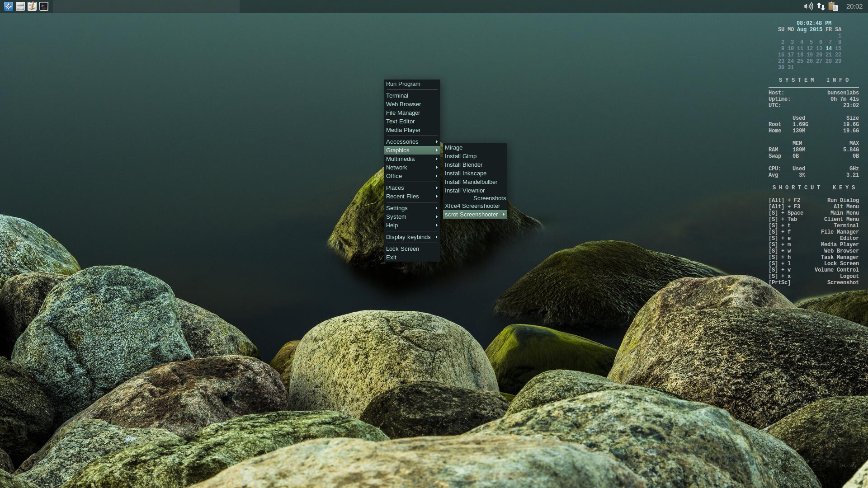The height and width of the screenshot is (488, 868).
Task: Click the RAM max value "5.84G"
Action: click(x=851, y=150)
